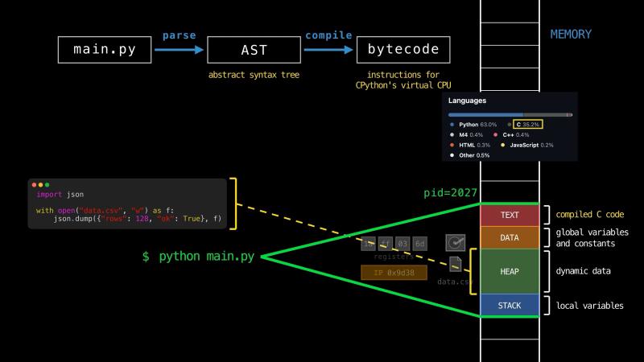Screen dimensions: 644x362
Task: Click the 'with open("data.csv"' code line
Action: [105, 211]
